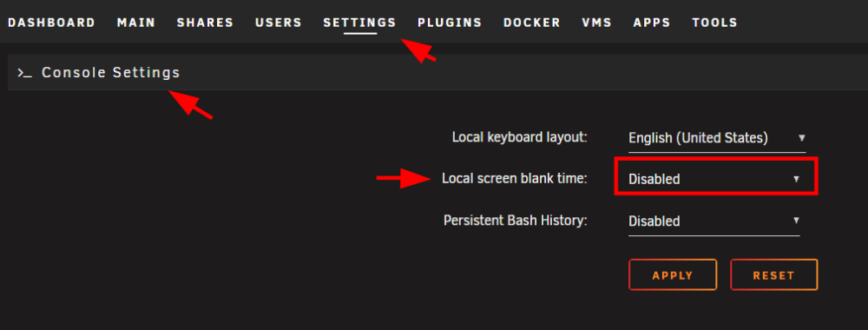The height and width of the screenshot is (330, 868).
Task: Go to the Users tab
Action: (279, 23)
